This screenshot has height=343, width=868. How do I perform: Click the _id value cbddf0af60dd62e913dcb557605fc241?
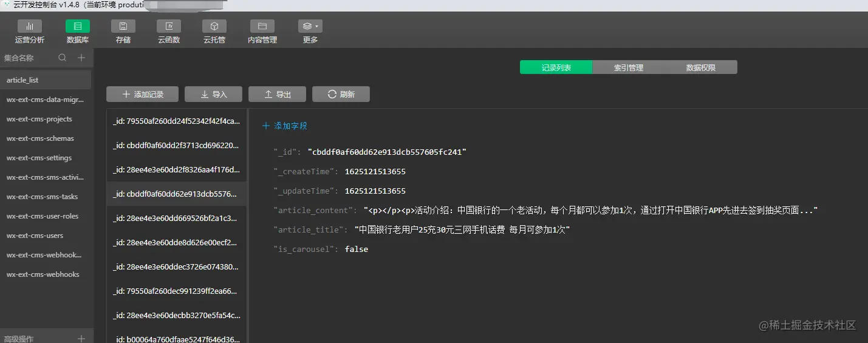coord(387,152)
